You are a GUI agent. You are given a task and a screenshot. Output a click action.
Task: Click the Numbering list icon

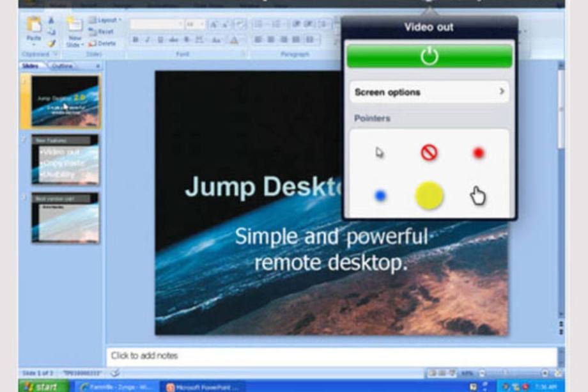click(276, 24)
